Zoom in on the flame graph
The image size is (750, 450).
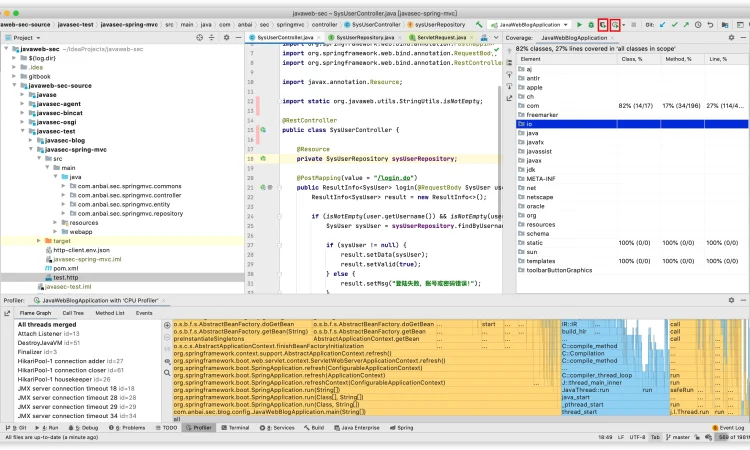tap(167, 325)
